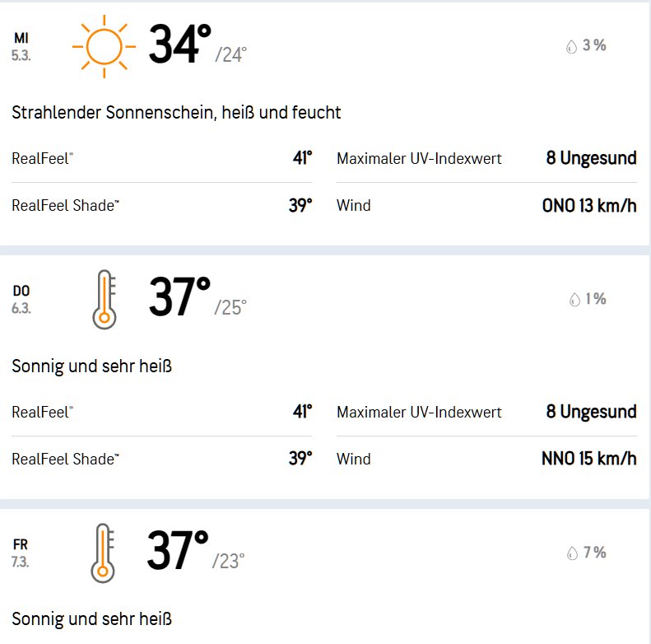Click the raindrop icon beside 1 %
This screenshot has width=651, height=644.
pos(574,300)
